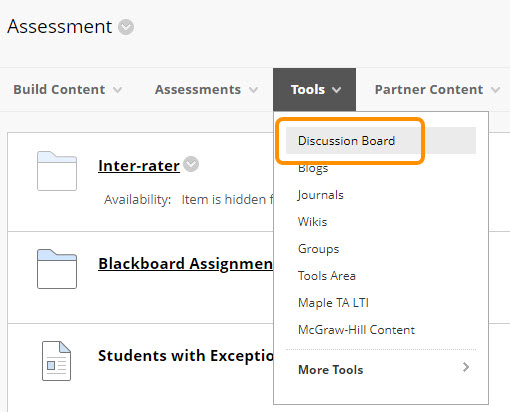Open the Assessment title options chevron
Screen dimensions: 510x412
coord(126,27)
